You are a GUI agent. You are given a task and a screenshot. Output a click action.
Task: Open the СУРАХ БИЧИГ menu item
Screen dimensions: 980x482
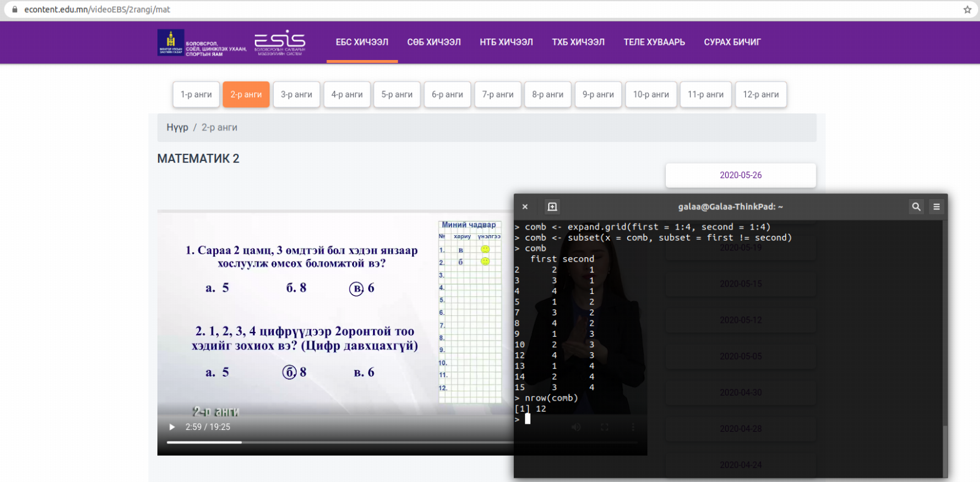(732, 42)
